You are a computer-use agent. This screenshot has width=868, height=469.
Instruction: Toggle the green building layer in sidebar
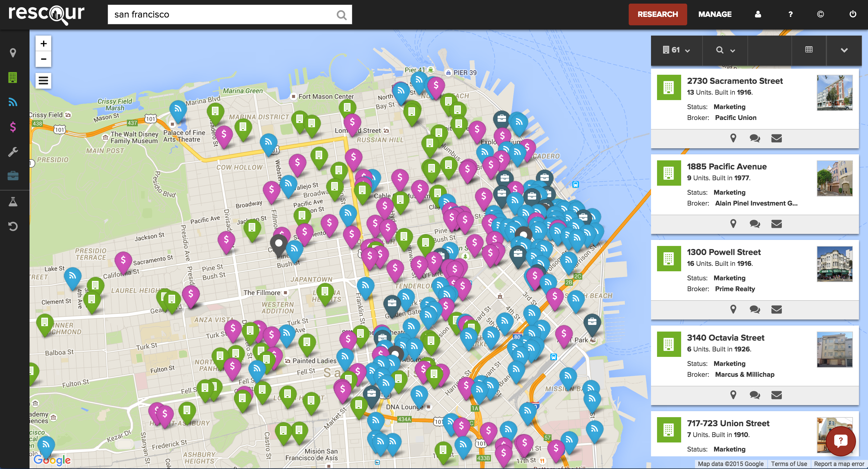(x=13, y=77)
